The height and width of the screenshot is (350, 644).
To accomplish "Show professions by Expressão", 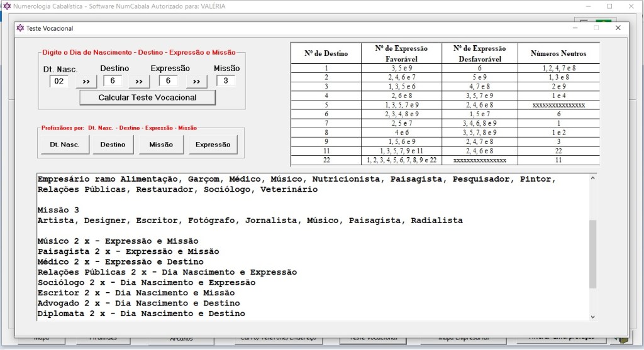I will point(213,145).
